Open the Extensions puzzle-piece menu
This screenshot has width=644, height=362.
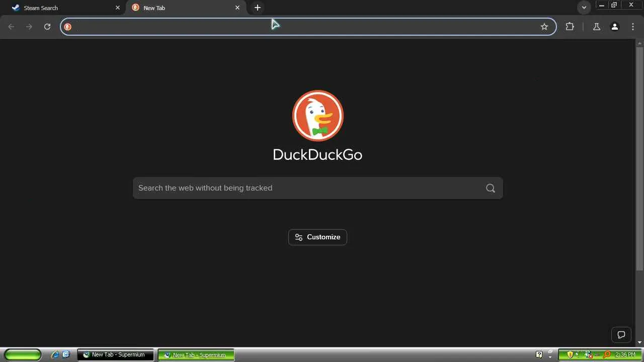tap(570, 27)
